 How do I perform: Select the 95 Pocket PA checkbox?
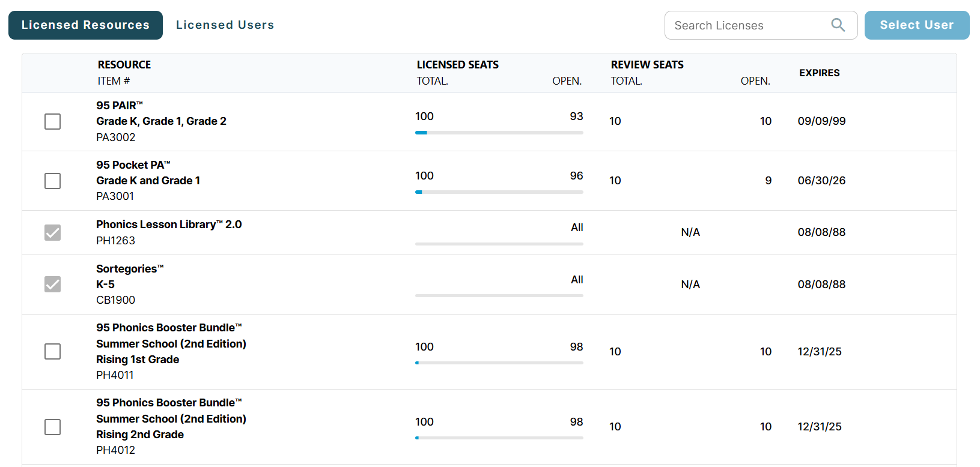point(53,181)
